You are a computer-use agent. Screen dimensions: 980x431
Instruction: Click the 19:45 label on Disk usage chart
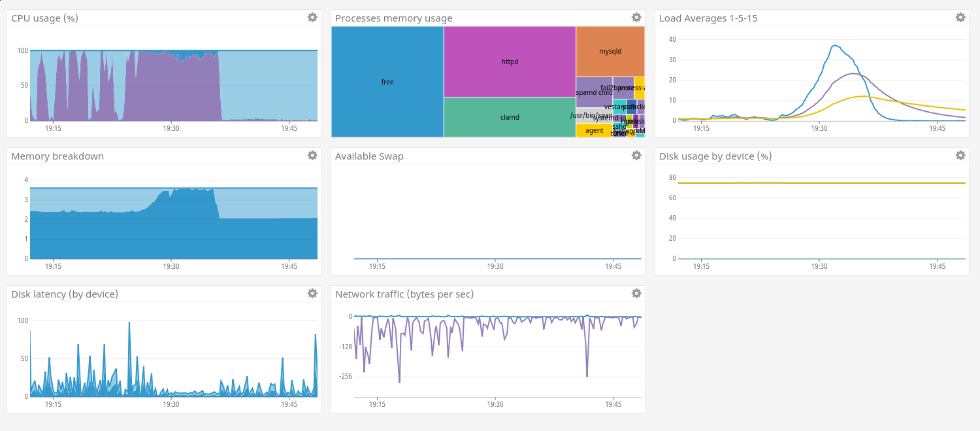(938, 266)
